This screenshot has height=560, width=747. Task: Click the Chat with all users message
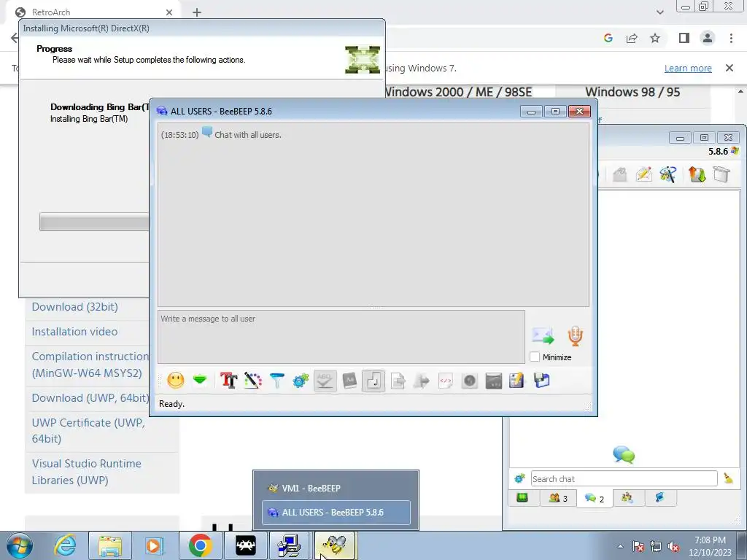click(248, 135)
